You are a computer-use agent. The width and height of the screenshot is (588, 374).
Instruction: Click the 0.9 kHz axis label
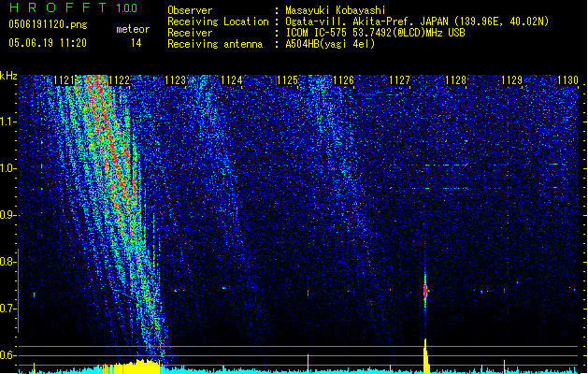coord(8,215)
